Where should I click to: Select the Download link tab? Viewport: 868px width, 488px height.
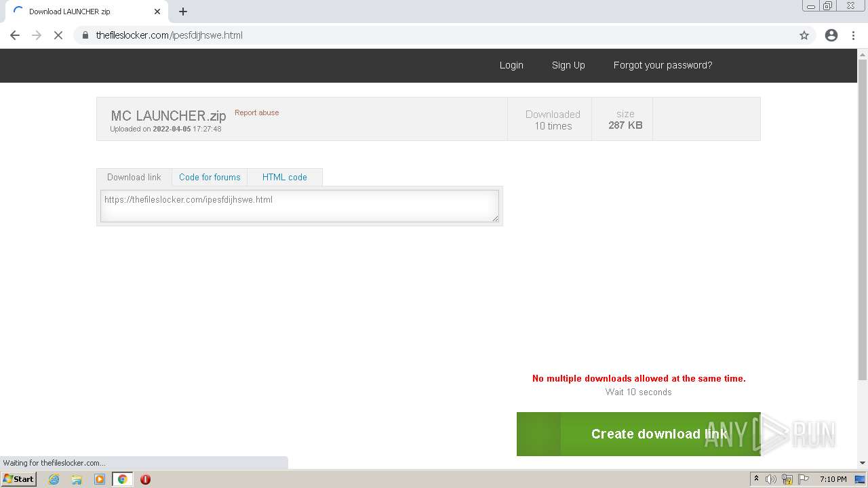[x=134, y=177]
